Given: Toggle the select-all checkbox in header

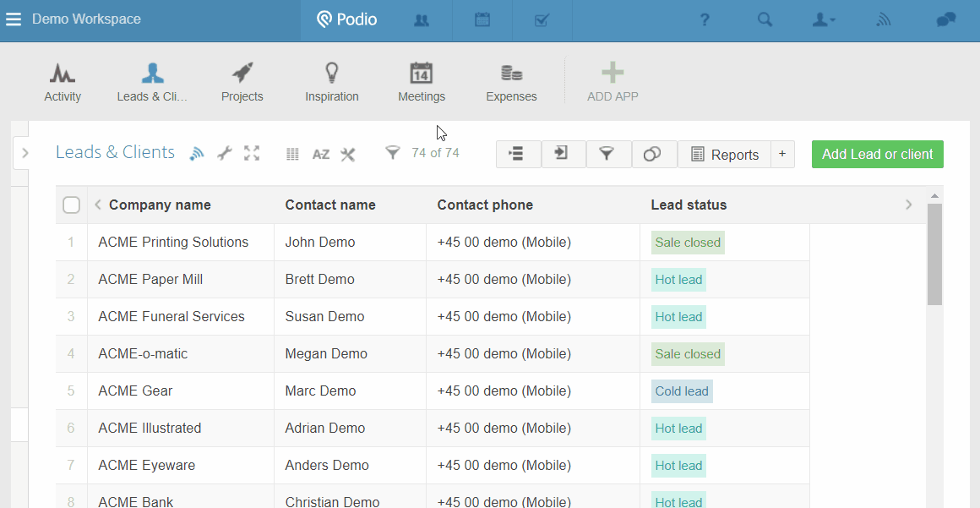Looking at the screenshot, I should pos(71,205).
